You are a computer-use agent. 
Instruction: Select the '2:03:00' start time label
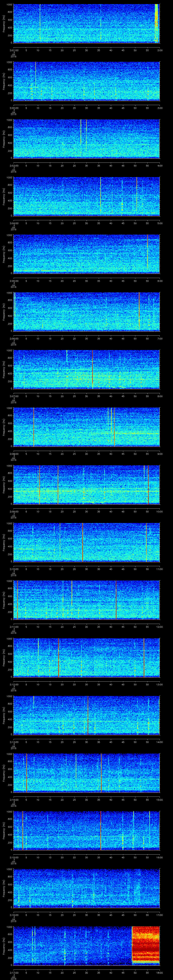coord(14,166)
